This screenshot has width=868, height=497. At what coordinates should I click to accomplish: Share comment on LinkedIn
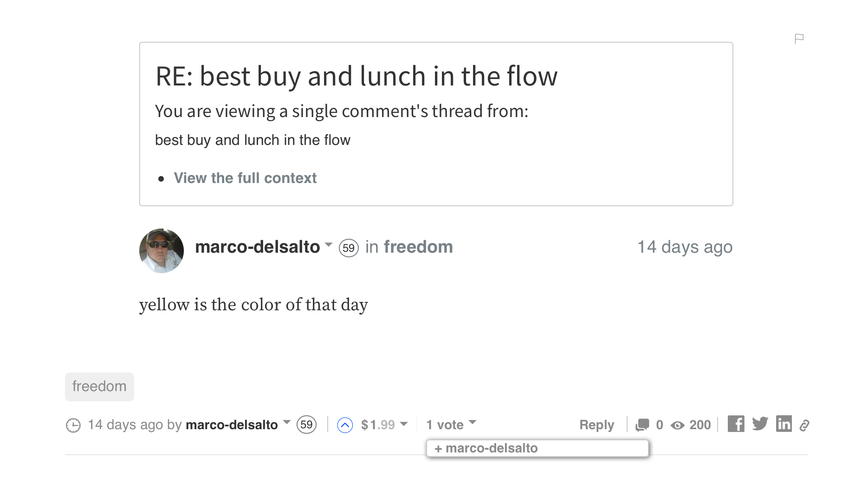pos(784,424)
